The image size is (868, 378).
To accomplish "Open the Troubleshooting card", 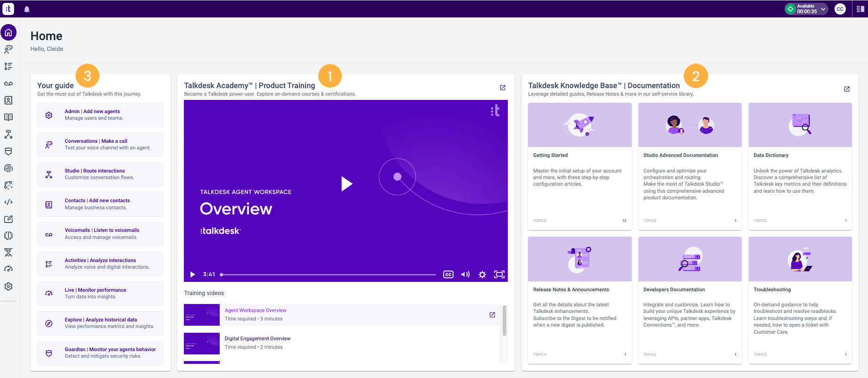I will pos(800,300).
